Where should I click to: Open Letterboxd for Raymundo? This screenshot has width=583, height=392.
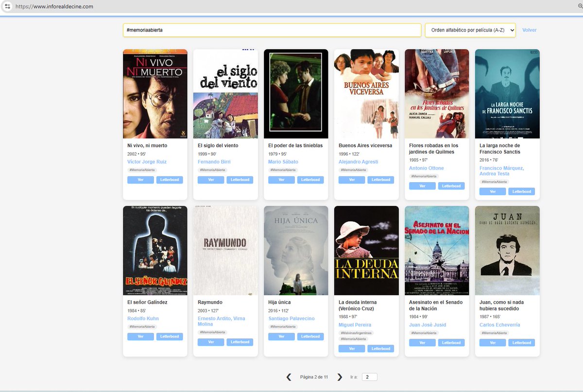(x=240, y=342)
